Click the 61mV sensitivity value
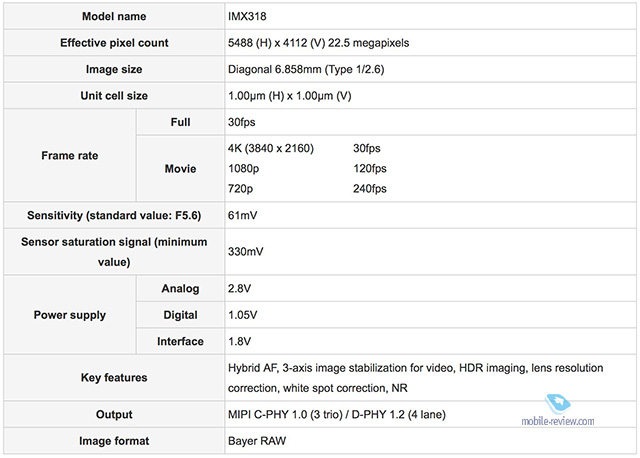Screen dimensions: 640x458 click(245, 215)
